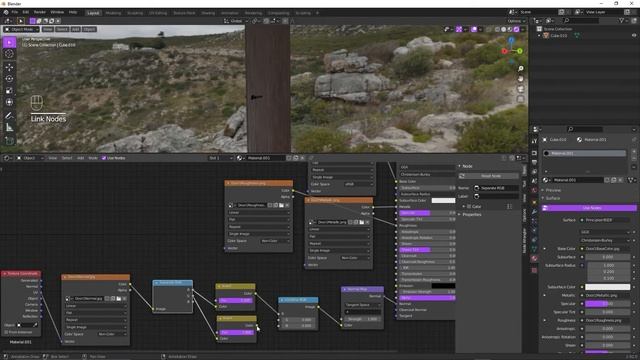The image size is (640, 360).
Task: Adjust the Specular slider in properties panel
Action: (x=607, y=304)
